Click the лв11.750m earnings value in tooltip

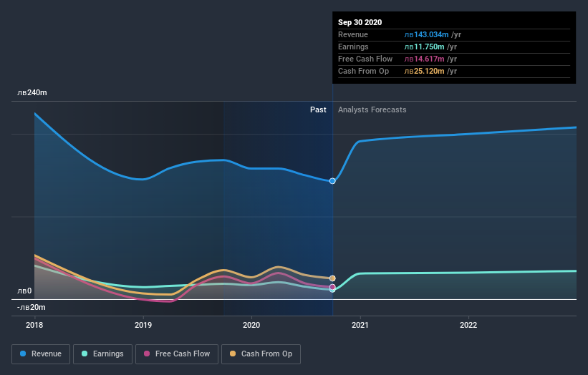point(424,47)
